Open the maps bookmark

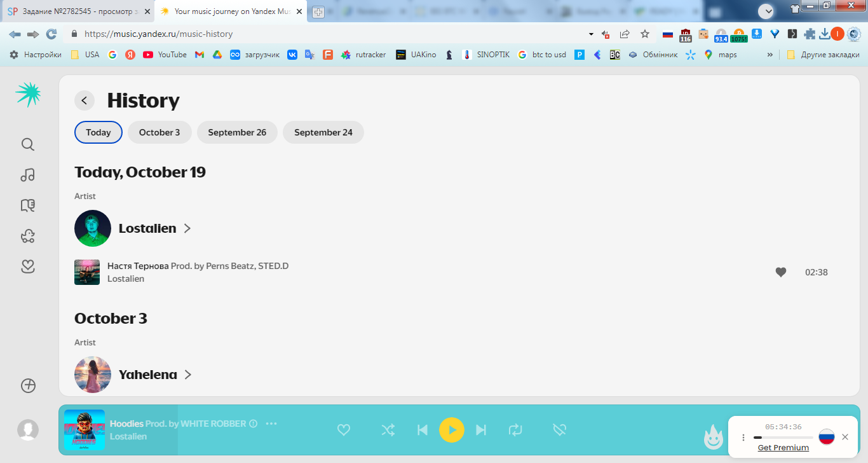point(721,55)
